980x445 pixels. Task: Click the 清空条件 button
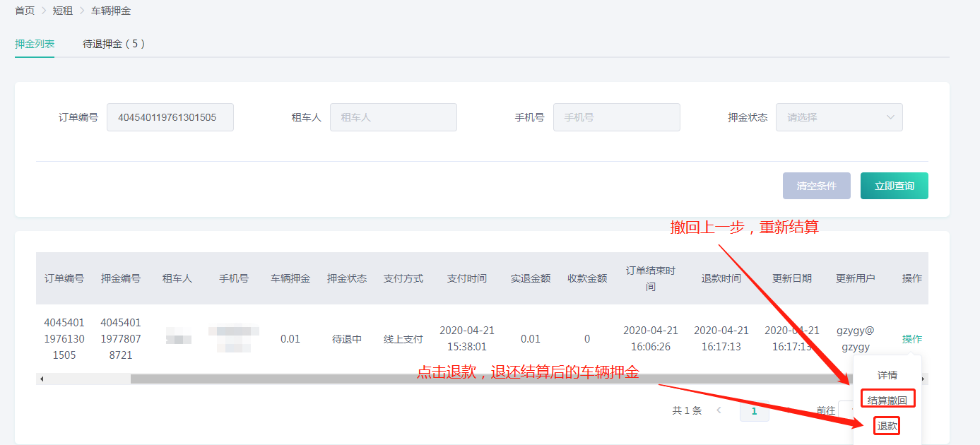coord(816,186)
